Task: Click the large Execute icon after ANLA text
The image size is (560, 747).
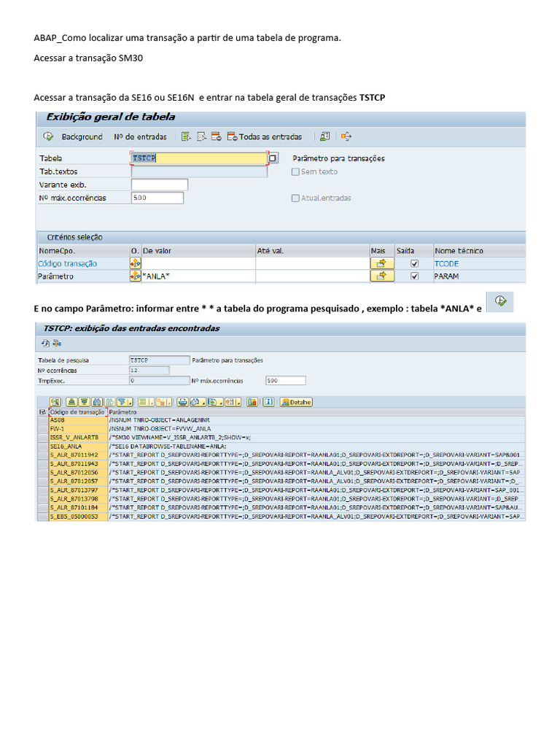Action: [x=500, y=301]
